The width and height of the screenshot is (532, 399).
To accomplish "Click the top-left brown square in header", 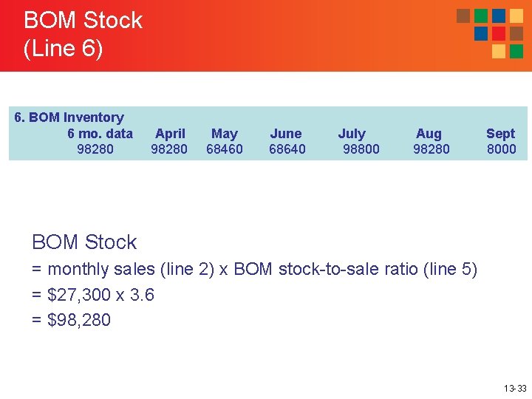I will tap(463, 16).
